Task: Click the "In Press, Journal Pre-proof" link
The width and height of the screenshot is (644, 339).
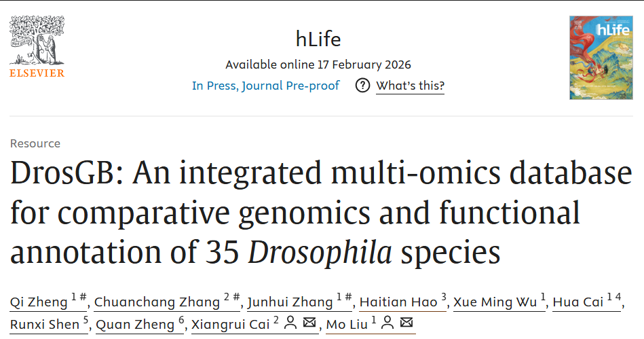Action: pyautogui.click(x=265, y=86)
